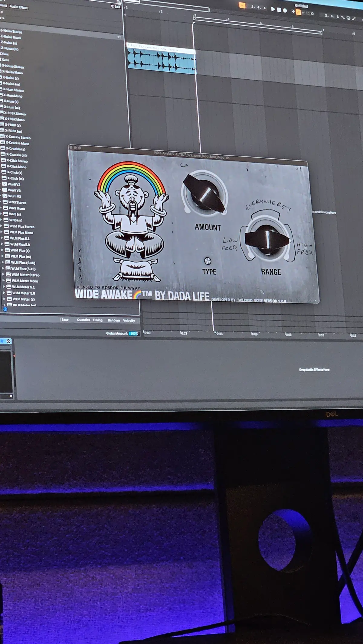Click the Session Record circle icon
This screenshot has width=363, height=644.
tap(312, 14)
